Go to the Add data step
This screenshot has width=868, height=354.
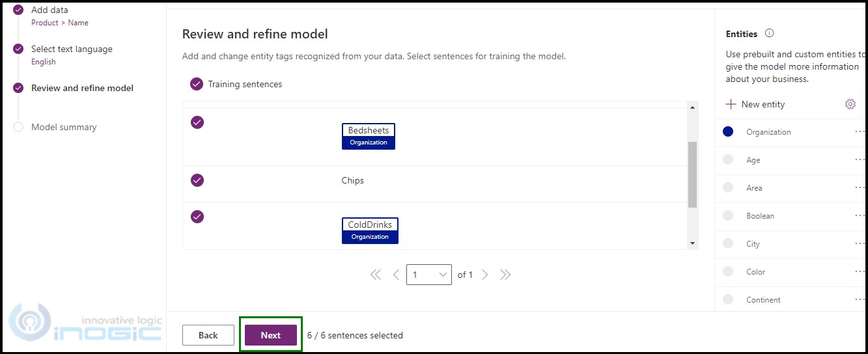pos(49,10)
